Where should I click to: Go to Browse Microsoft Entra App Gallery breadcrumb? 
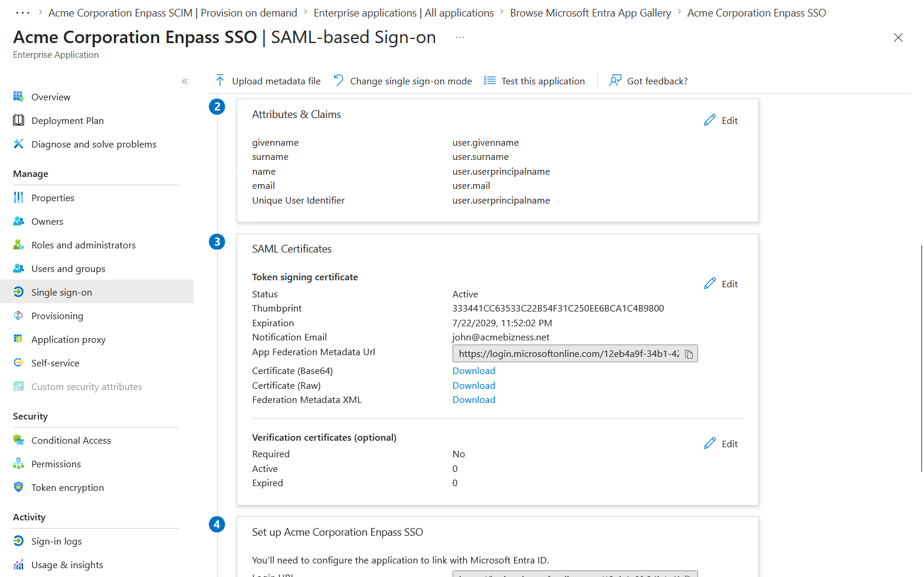[x=591, y=13]
